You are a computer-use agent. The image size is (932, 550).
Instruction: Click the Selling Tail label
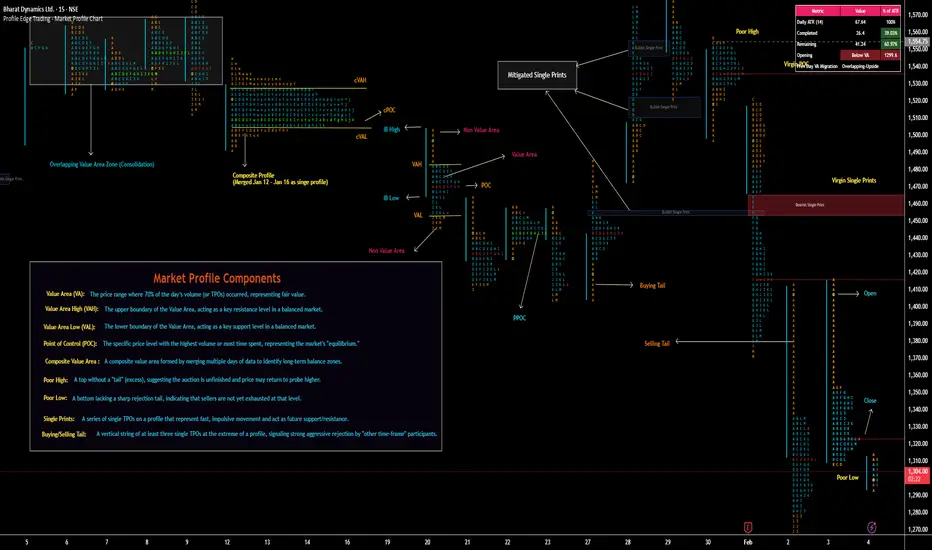pos(657,344)
